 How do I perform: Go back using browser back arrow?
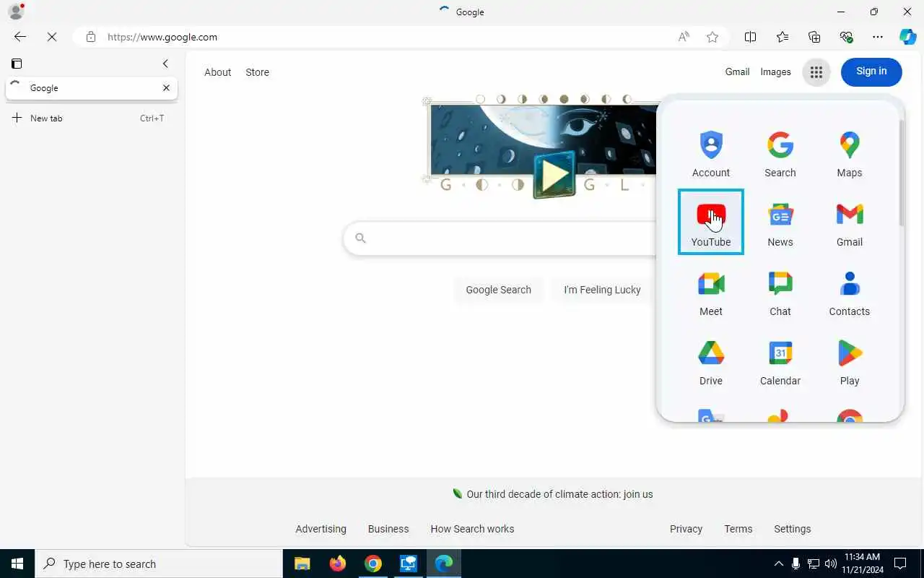[20, 37]
